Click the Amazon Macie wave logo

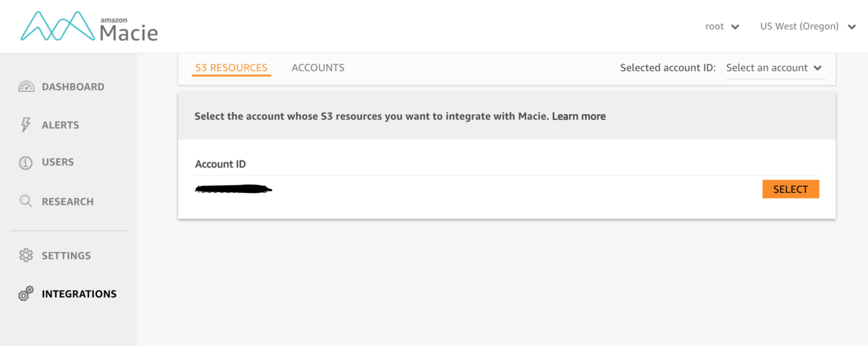[x=58, y=27]
